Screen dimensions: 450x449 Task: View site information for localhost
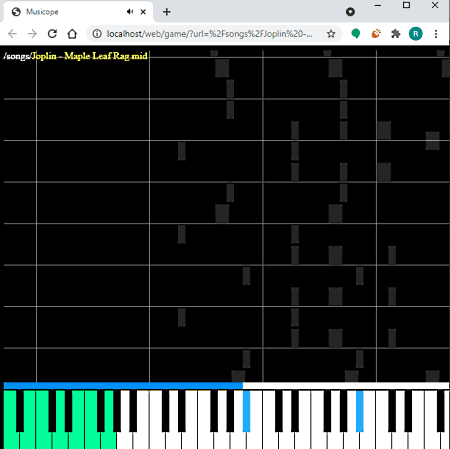point(97,34)
